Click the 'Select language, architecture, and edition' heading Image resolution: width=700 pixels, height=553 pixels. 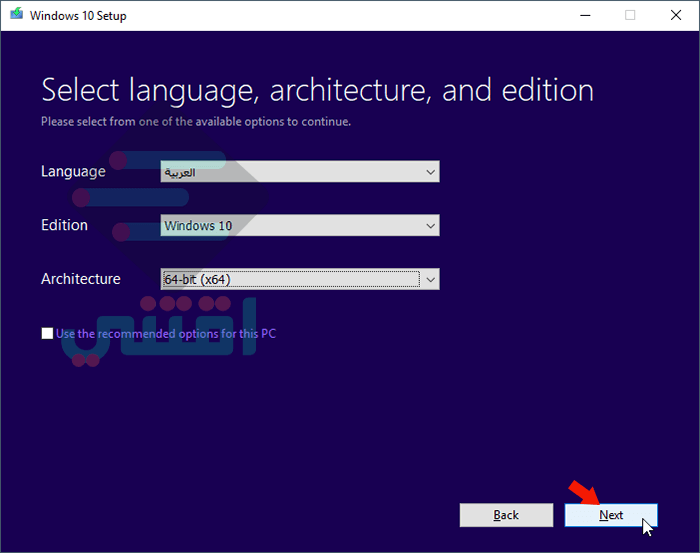pos(317,91)
